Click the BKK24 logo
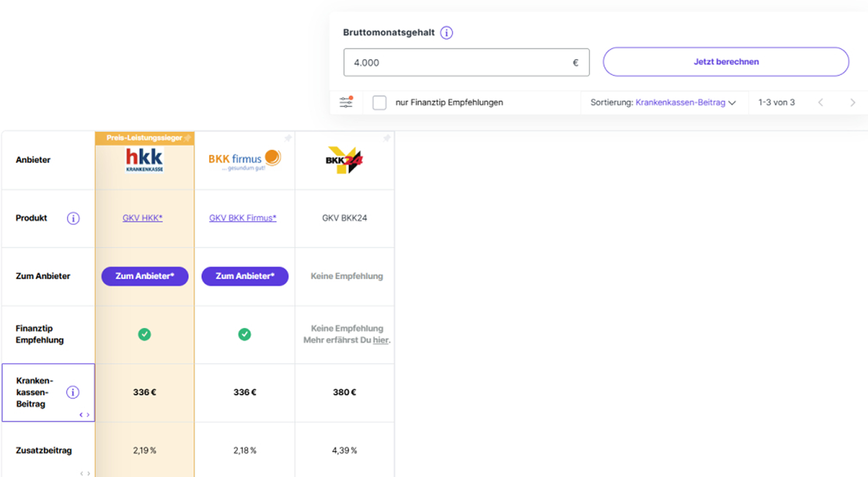 coord(344,161)
